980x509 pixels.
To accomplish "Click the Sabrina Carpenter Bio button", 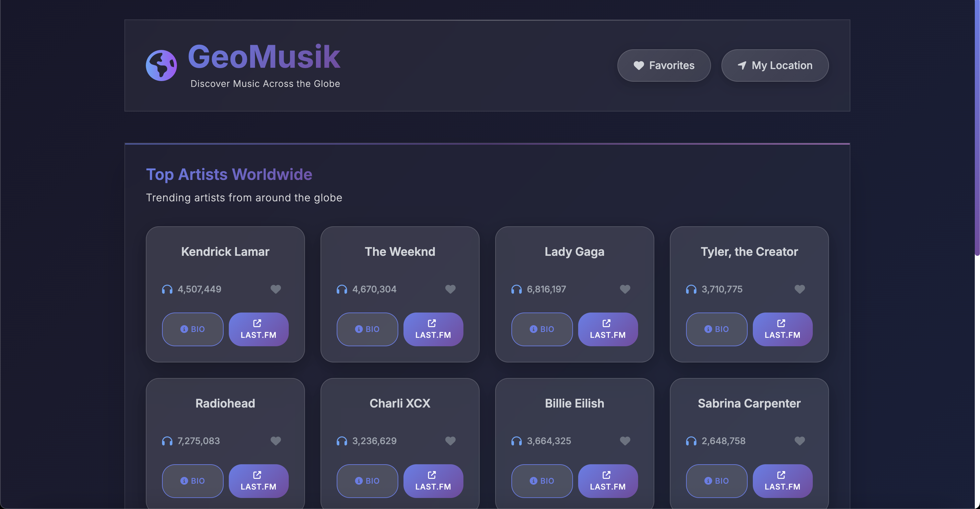I will pyautogui.click(x=716, y=480).
